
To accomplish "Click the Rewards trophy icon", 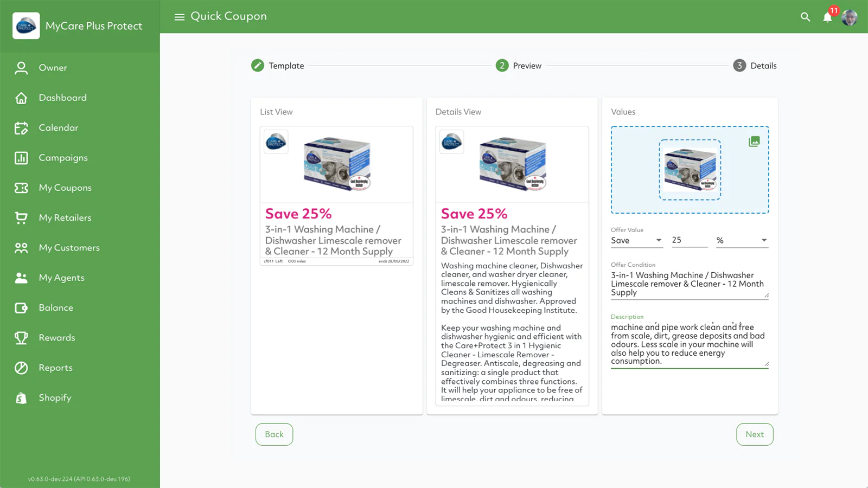I will [21, 338].
